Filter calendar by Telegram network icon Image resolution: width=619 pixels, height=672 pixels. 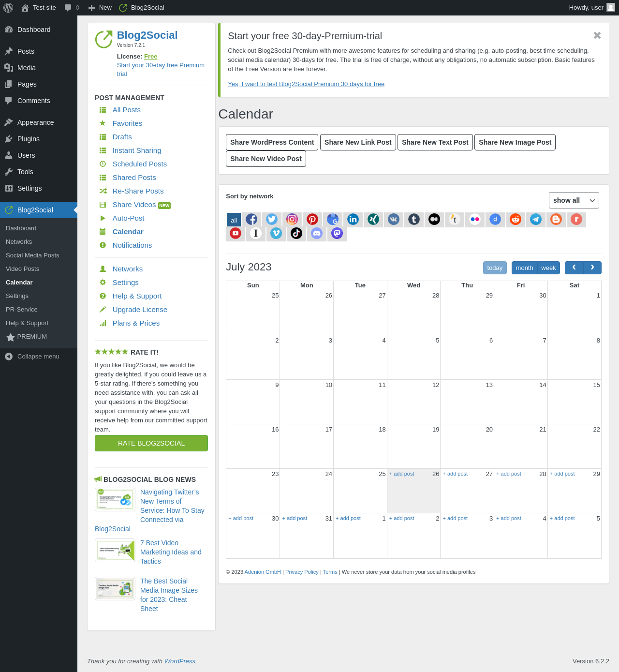tap(536, 219)
